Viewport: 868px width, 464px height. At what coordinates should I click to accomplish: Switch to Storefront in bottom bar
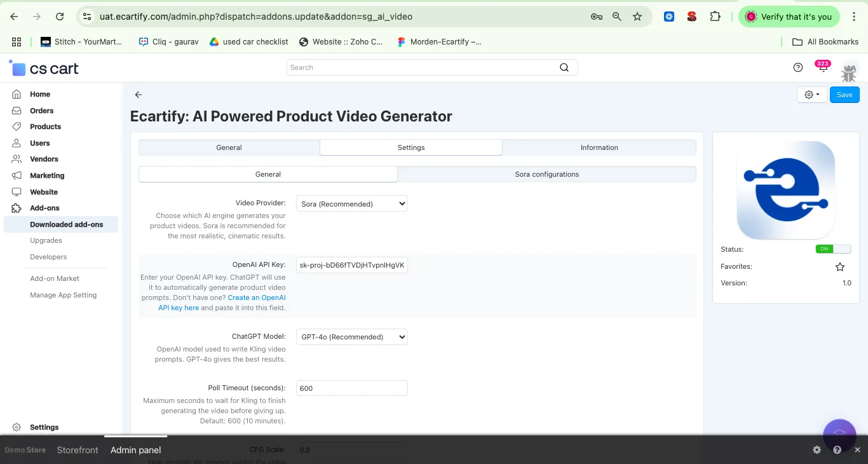coord(78,450)
